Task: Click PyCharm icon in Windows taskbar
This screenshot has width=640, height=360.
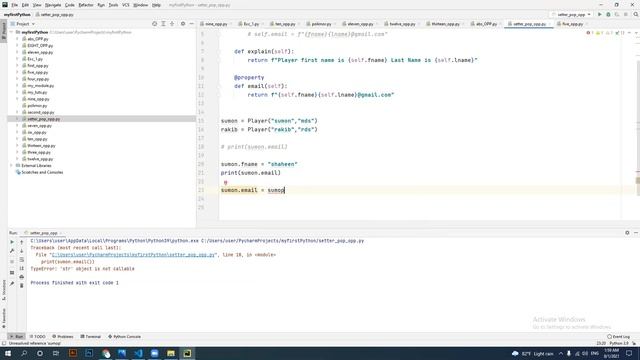Action: [187, 353]
